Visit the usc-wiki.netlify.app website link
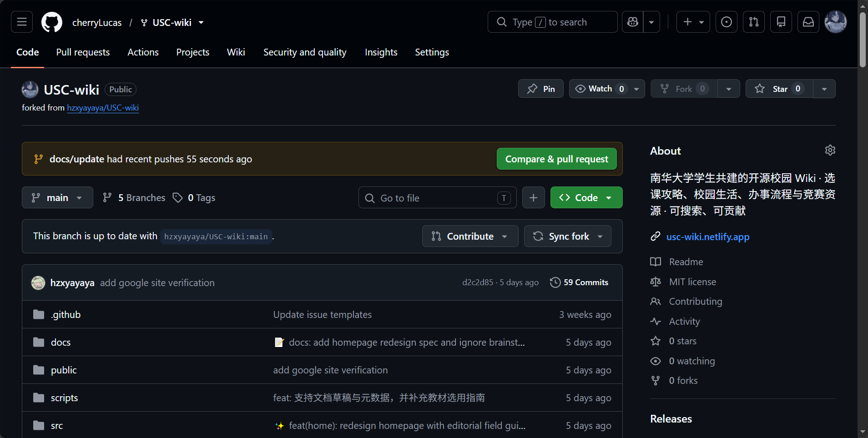Viewport: 868px width, 438px height. click(708, 237)
